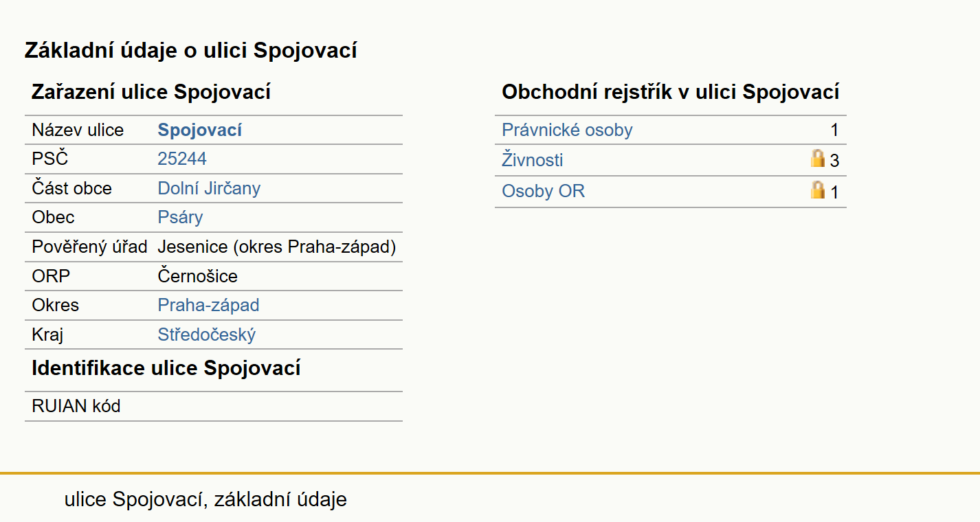Open postal code 25244 link

click(182, 159)
